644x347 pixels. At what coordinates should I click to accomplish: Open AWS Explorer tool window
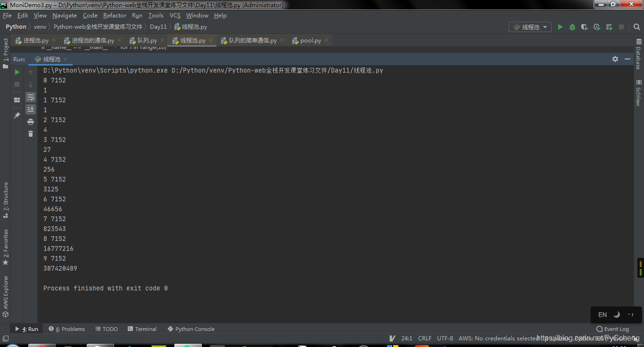(6, 296)
